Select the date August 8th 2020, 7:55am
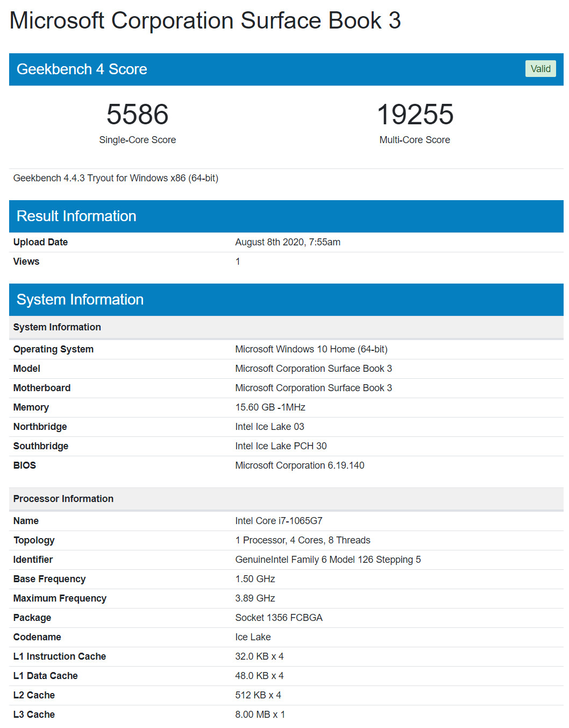 288,242
